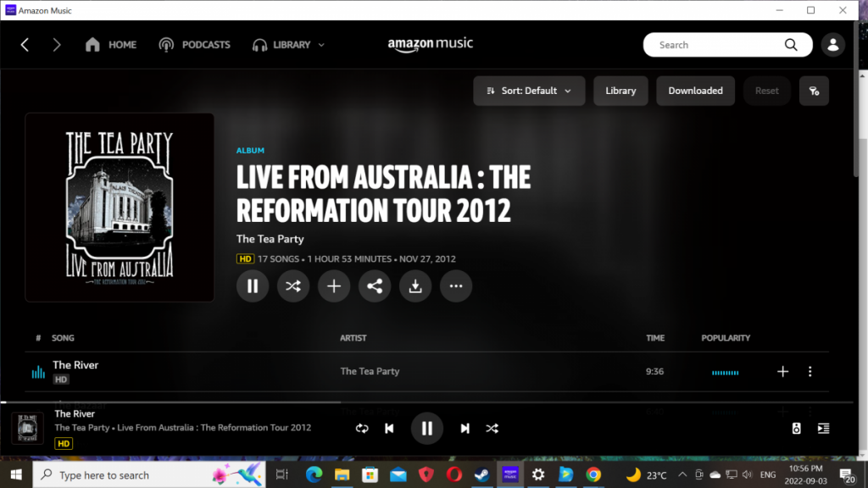The height and width of the screenshot is (488, 868).
Task: Click the playing equalizer icon beside The River
Action: click(x=38, y=372)
